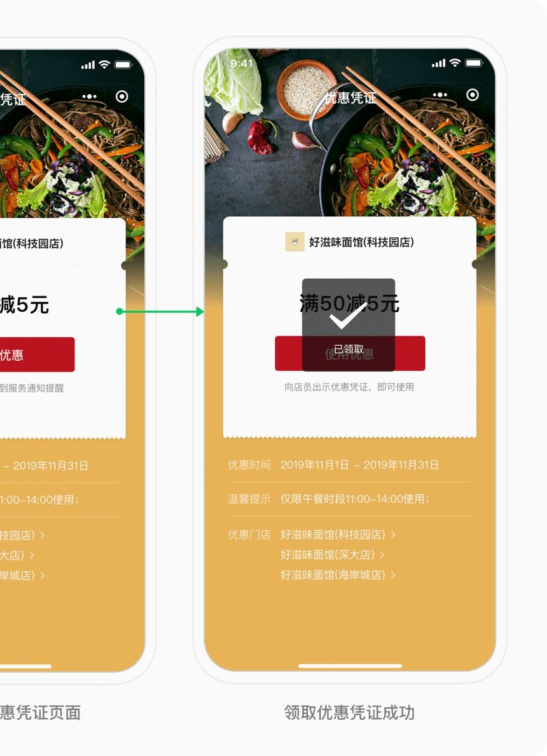Screen dimensions: 547x756
Task: Tap the battery icon on right phone status bar
Action: tap(473, 63)
